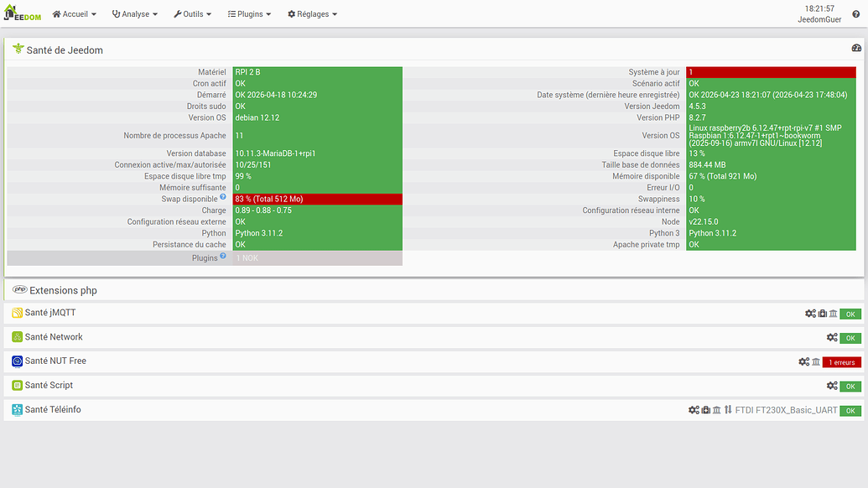
Task: Click the 10/25/151 connexion value
Action: [317, 165]
